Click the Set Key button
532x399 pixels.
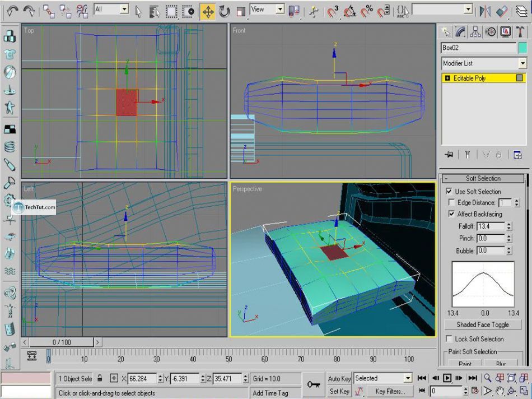click(339, 391)
